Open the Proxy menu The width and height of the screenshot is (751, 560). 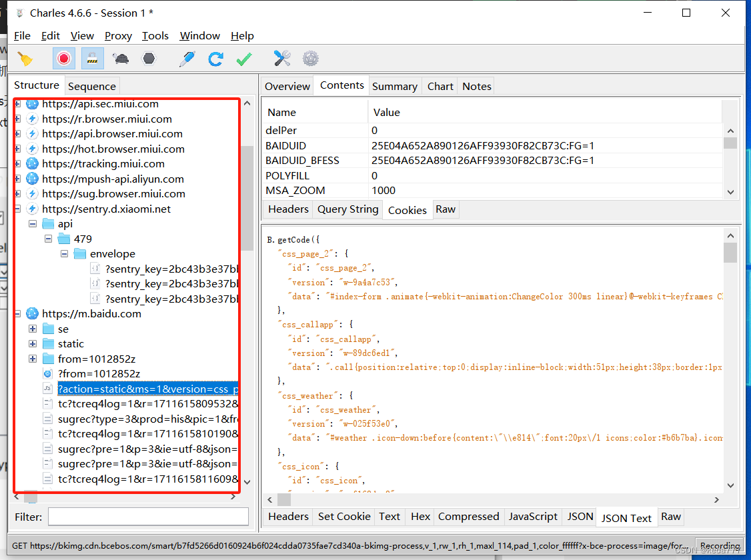[x=118, y=36]
